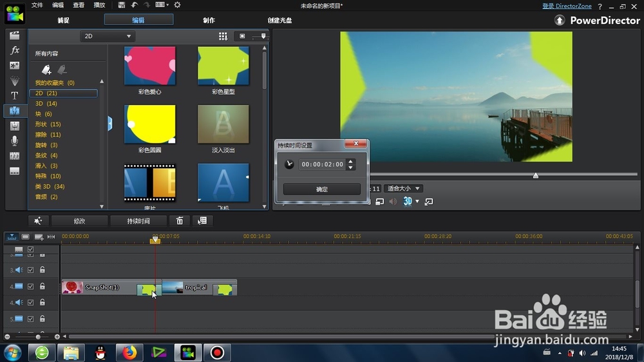Toggle the video track 5 enable checkbox
The image size is (644, 362).
[30, 319]
